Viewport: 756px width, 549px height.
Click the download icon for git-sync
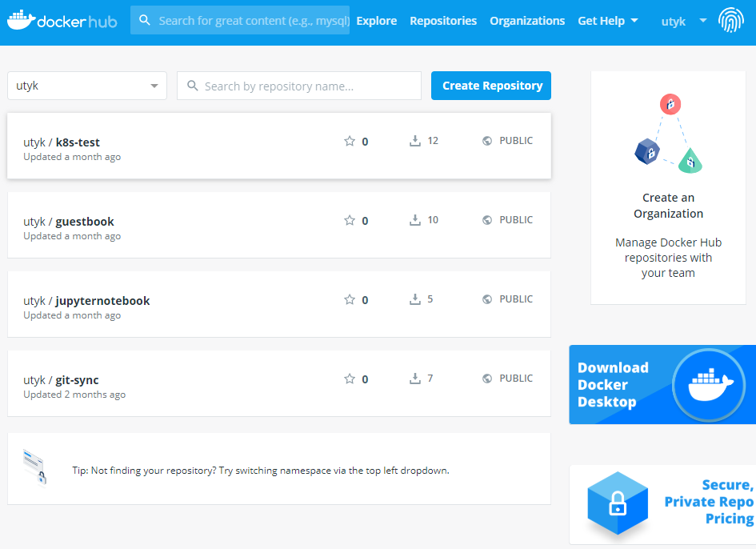pos(414,379)
